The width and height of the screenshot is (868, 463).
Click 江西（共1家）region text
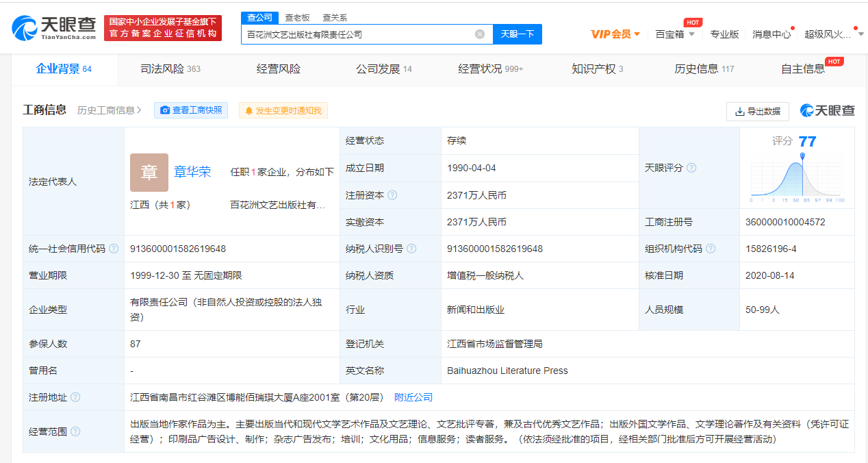[160, 205]
